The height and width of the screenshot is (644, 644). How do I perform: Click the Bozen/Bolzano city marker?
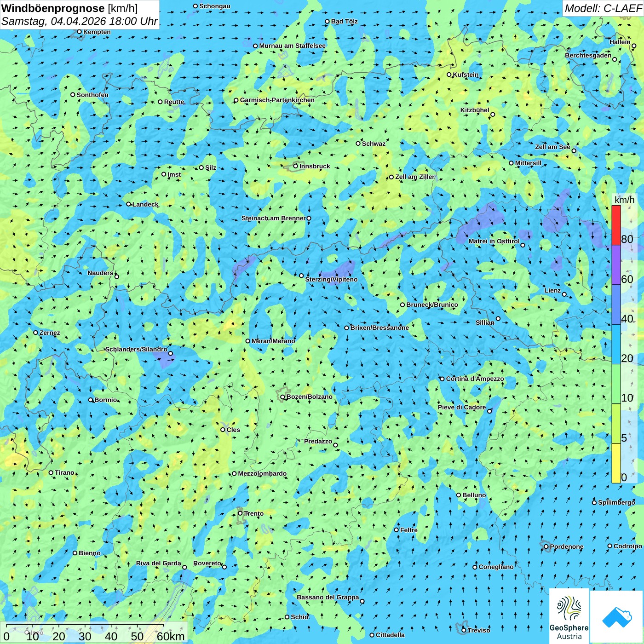click(283, 397)
